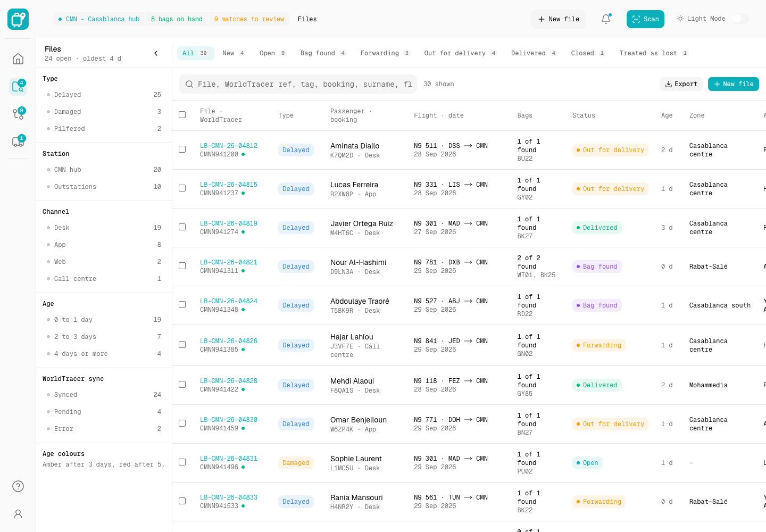Click the 9 matches to review chip
This screenshot has height=532, width=766.
pos(249,19)
